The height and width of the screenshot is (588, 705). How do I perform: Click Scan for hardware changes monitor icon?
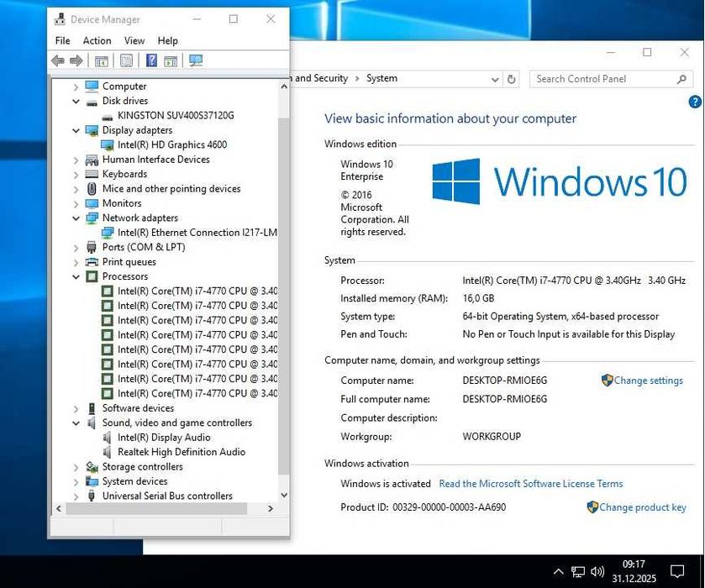point(196,60)
